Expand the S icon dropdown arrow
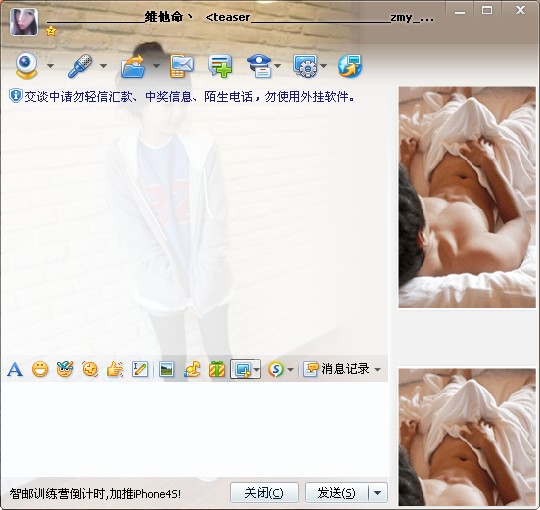This screenshot has width=540, height=510. [x=290, y=370]
